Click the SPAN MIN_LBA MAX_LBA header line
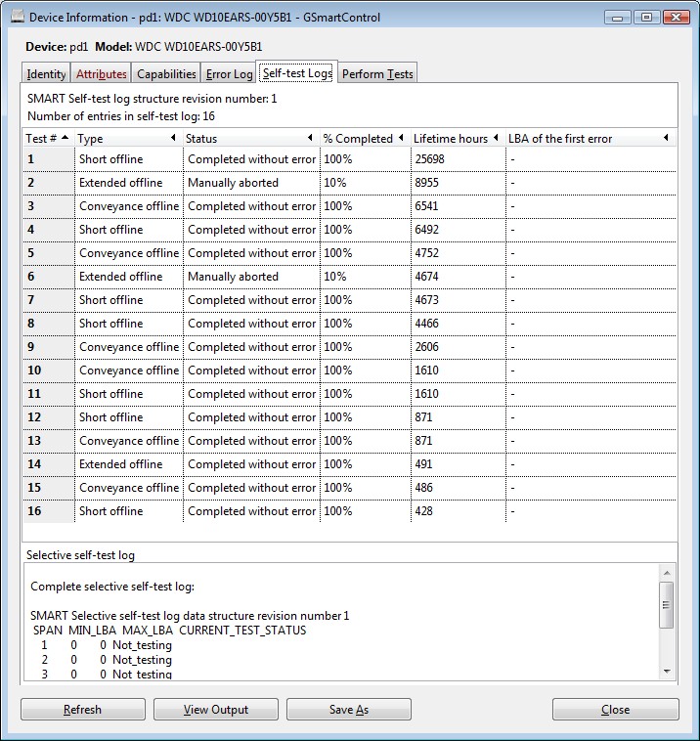 click(170, 631)
